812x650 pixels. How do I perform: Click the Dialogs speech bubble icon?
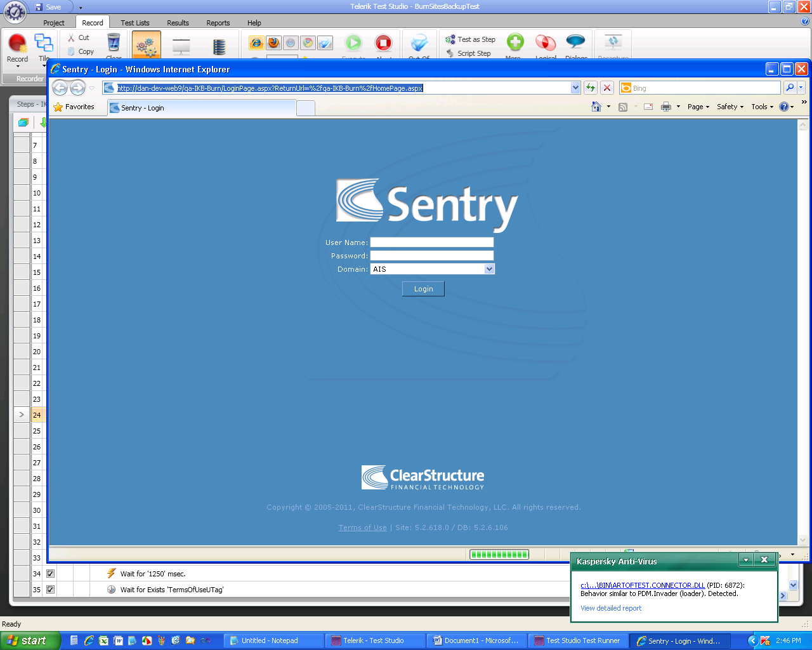point(576,43)
